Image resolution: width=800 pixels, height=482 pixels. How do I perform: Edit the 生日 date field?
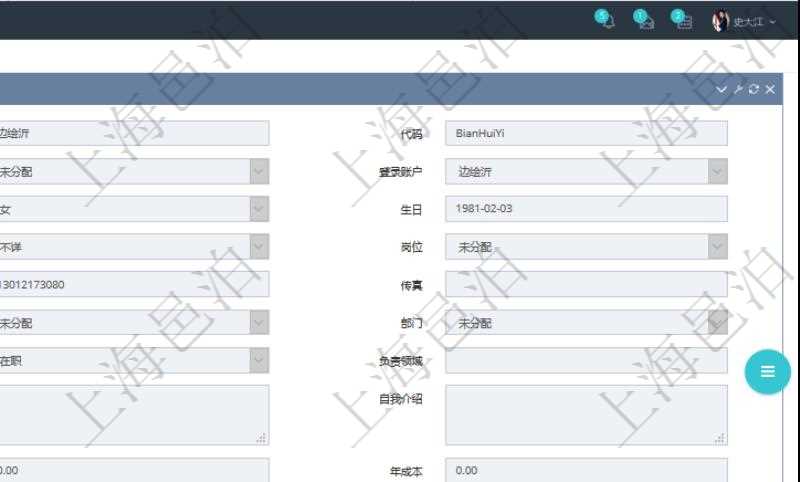586,209
